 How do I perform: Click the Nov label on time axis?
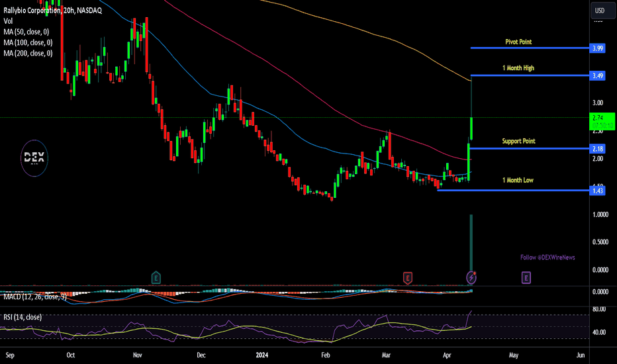pyautogui.click(x=137, y=355)
